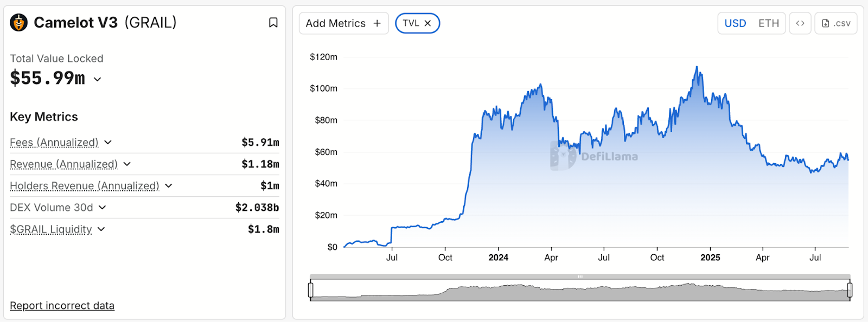Open the embed code icon button
Image resolution: width=868 pixels, height=322 pixels.
pyautogui.click(x=800, y=23)
